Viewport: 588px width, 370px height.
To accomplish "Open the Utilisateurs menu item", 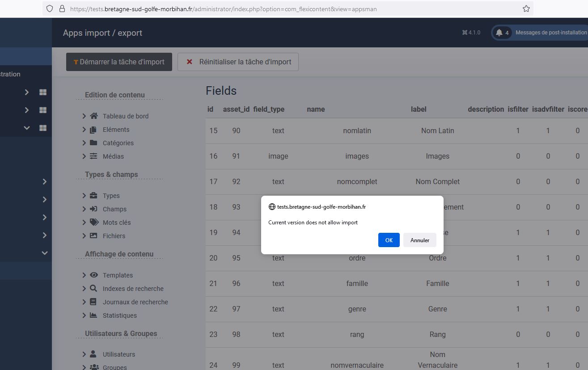I will click(x=118, y=354).
